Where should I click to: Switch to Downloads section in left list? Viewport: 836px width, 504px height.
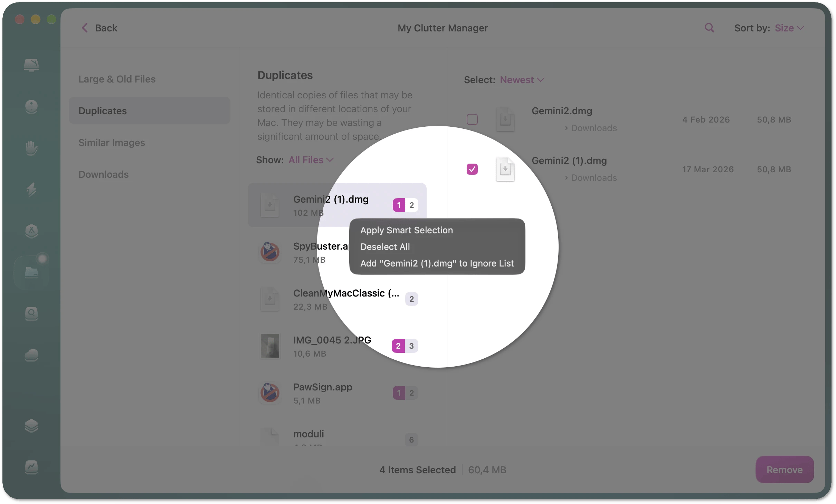click(x=149, y=174)
